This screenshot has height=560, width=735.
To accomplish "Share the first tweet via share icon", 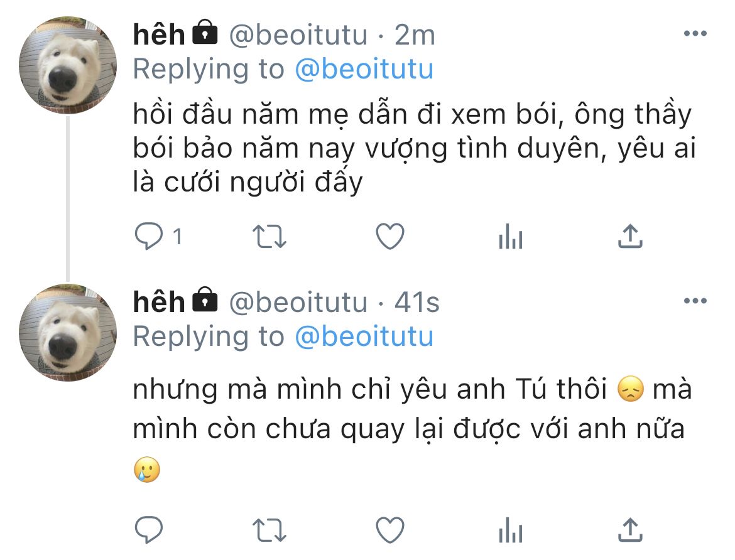I will click(630, 235).
